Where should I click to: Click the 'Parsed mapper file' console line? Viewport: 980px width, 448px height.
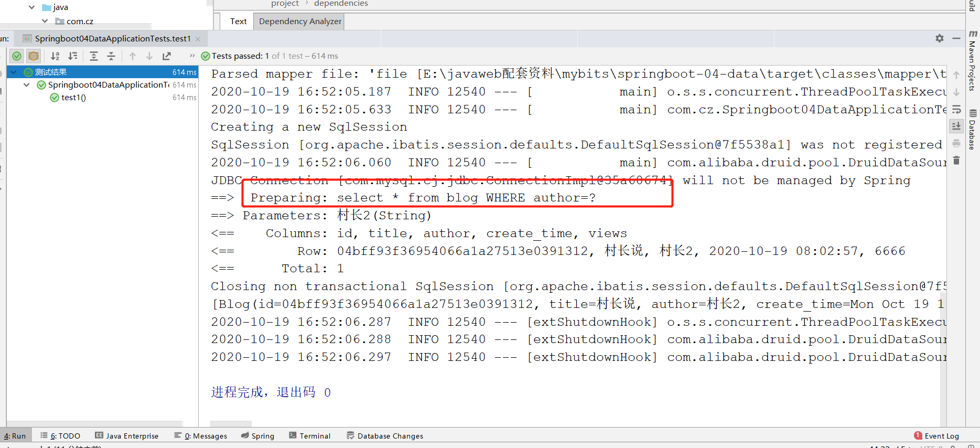[579, 74]
